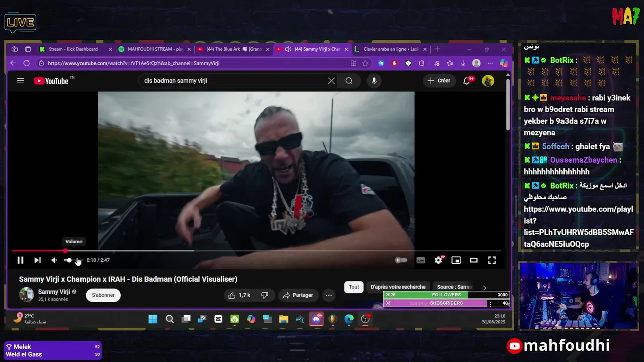Select the Source : Samm chip

pos(455,287)
